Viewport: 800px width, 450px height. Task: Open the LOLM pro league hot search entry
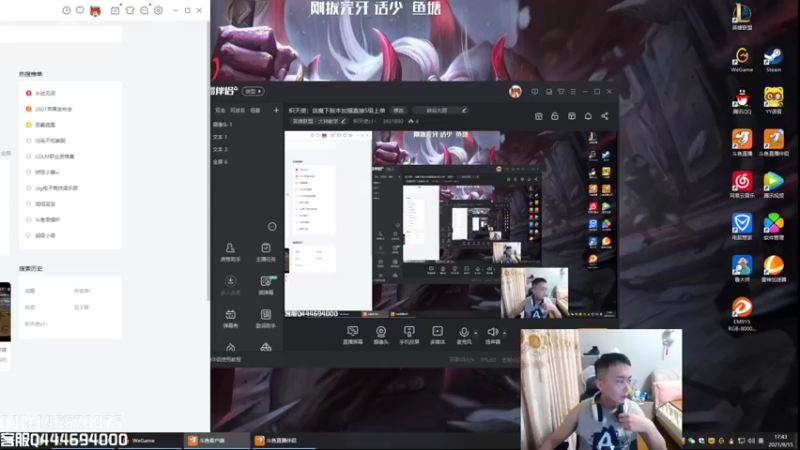(55, 157)
